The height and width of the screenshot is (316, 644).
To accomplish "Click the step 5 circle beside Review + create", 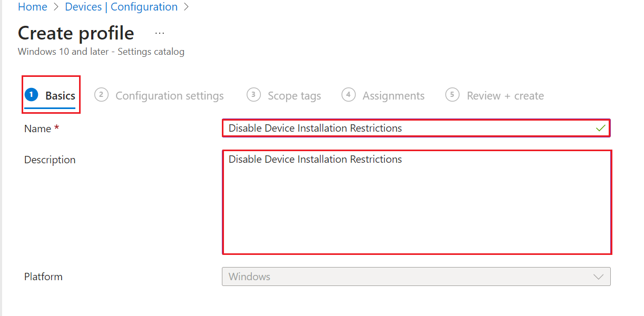I will tap(452, 95).
